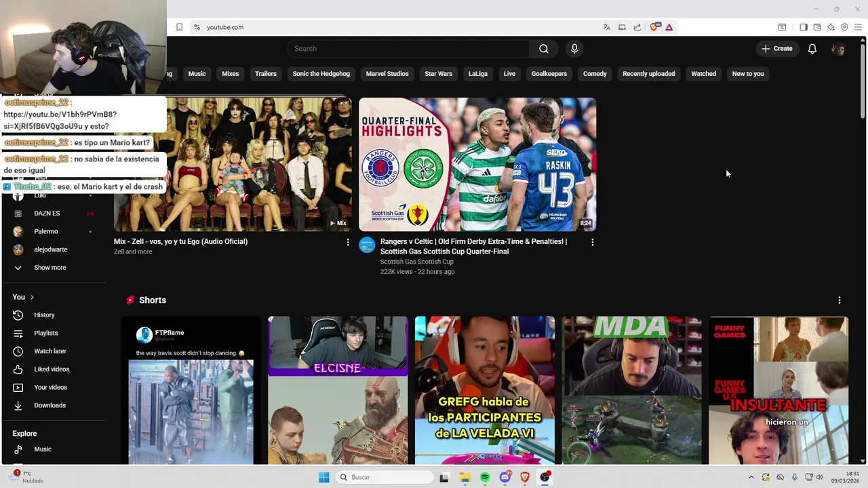Open the FTPflame Travis Scott short

point(191,390)
